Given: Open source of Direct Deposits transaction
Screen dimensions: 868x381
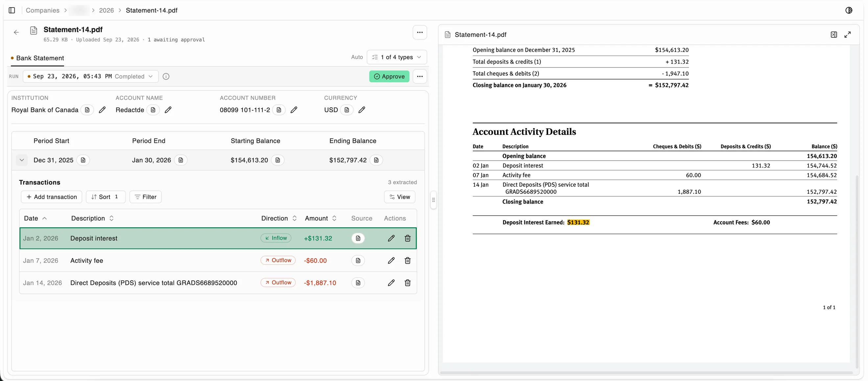Looking at the screenshot, I should (x=358, y=283).
